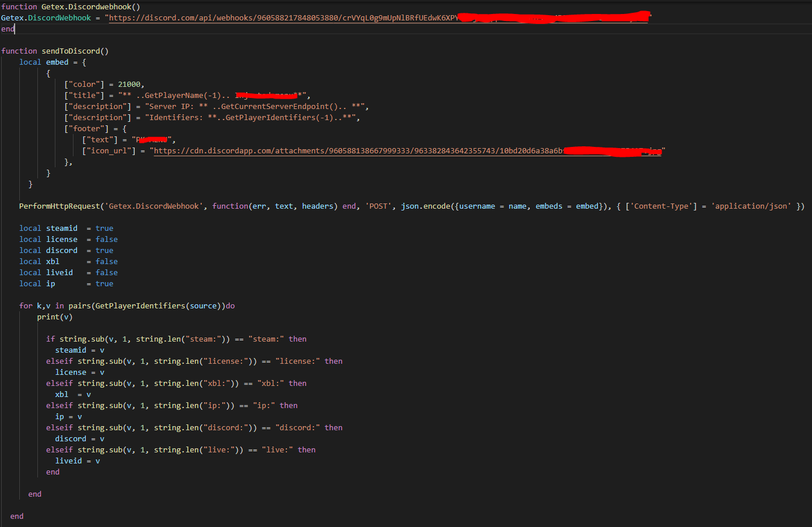Click 'local steamid = true' line
This screenshot has height=527, width=812.
(x=66, y=229)
